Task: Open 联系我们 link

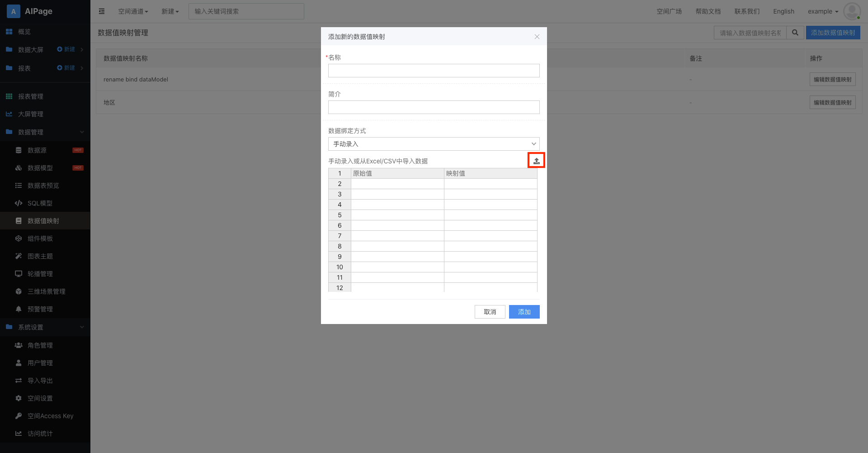Action: (747, 11)
